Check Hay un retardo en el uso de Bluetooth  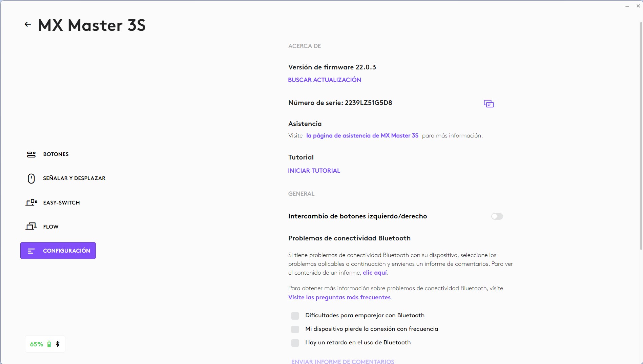point(295,343)
